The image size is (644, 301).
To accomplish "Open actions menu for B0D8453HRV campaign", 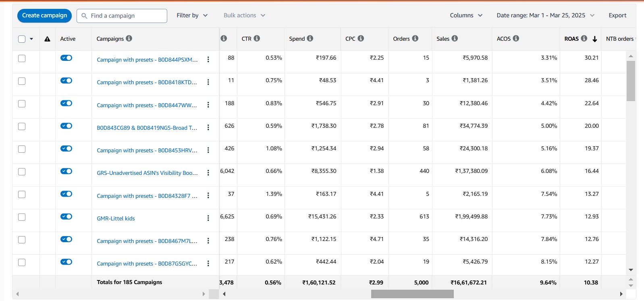I will coord(208,150).
